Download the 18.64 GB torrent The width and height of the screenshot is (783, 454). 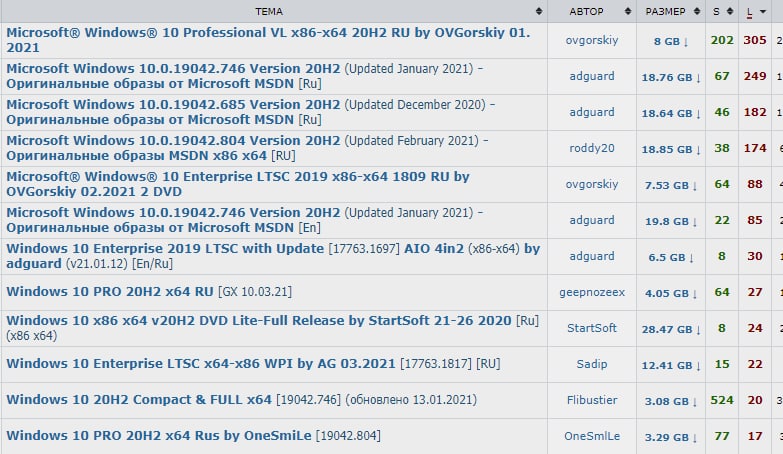tap(671, 113)
